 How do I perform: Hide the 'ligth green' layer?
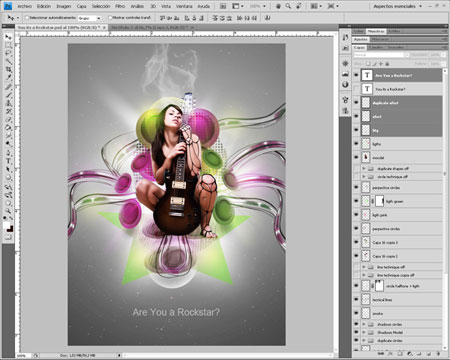pos(356,201)
